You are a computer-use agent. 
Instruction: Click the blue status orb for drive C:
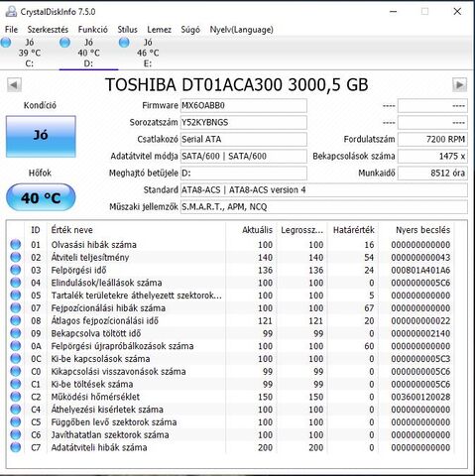coord(6,43)
